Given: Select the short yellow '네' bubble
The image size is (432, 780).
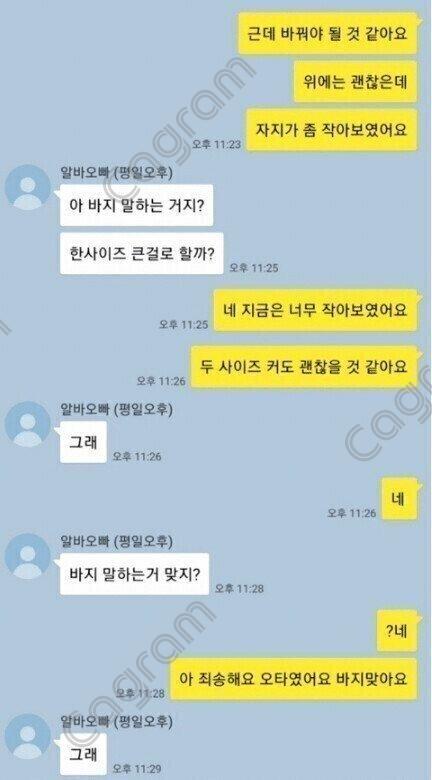Looking at the screenshot, I should coord(399,499).
